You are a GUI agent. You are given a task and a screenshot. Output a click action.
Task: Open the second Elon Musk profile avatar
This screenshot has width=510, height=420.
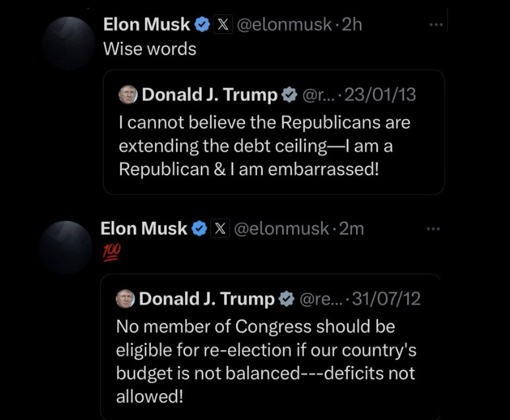(x=66, y=247)
